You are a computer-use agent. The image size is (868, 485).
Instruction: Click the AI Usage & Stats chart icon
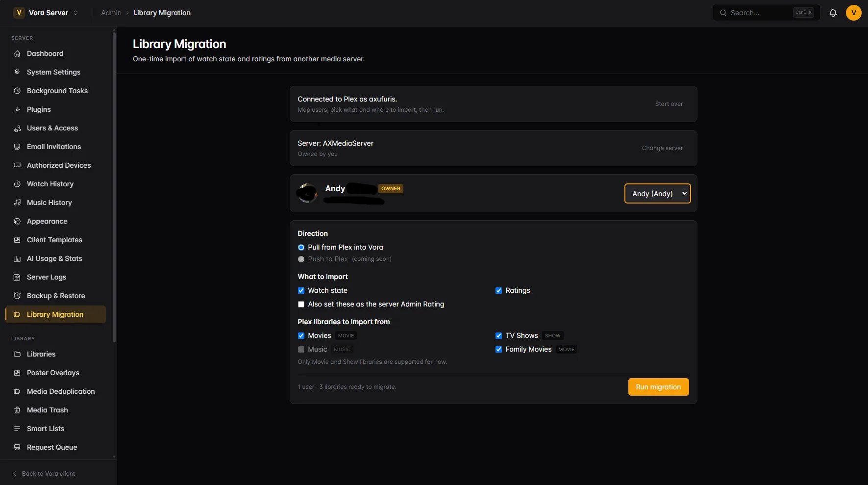(17, 258)
